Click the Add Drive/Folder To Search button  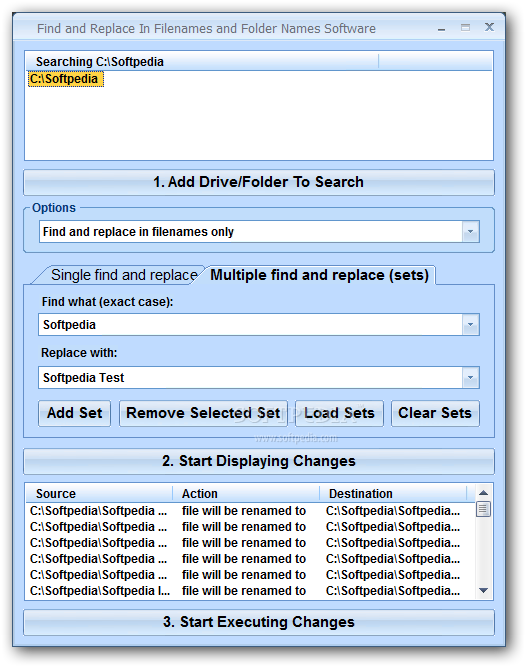pyautogui.click(x=259, y=182)
